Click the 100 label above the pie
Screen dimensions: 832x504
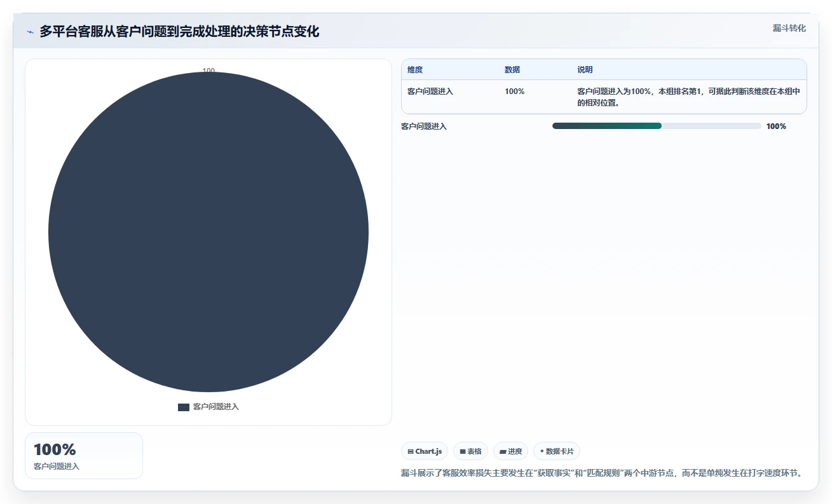click(x=208, y=71)
